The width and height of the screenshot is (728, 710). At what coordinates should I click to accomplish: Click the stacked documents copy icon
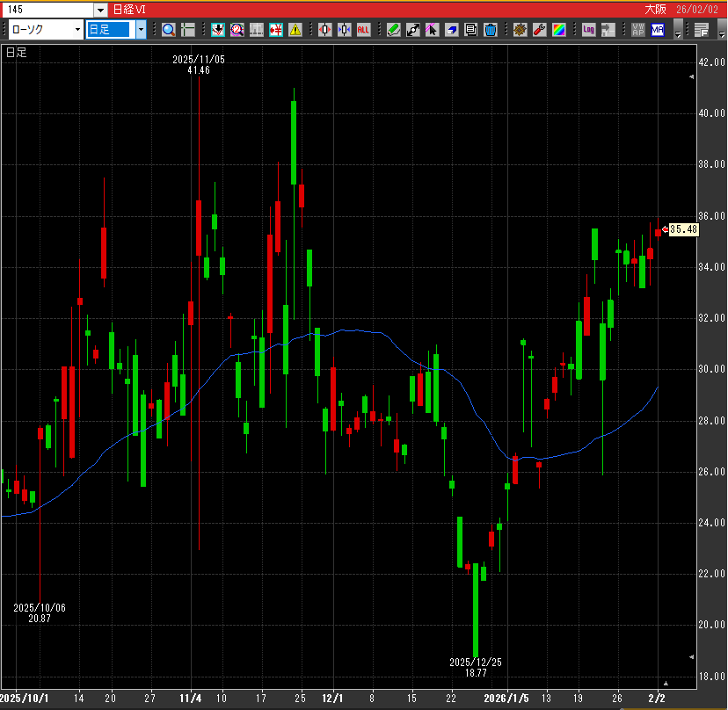(x=470, y=30)
